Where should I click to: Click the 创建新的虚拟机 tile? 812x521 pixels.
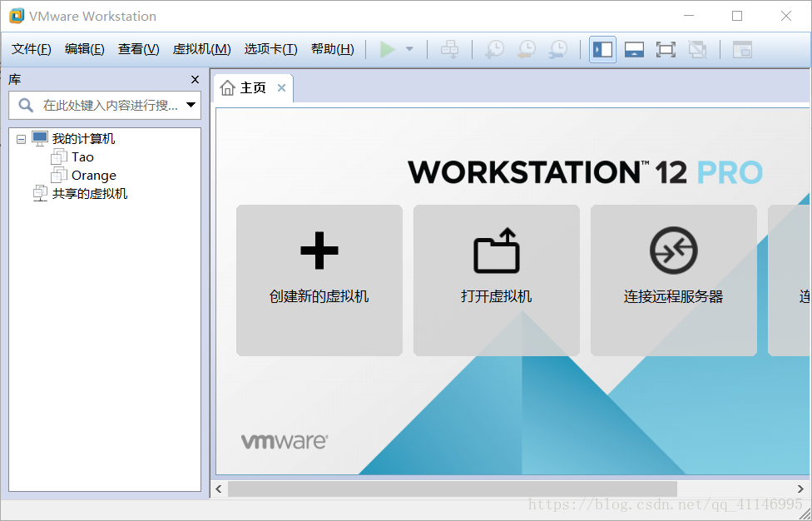coord(319,280)
